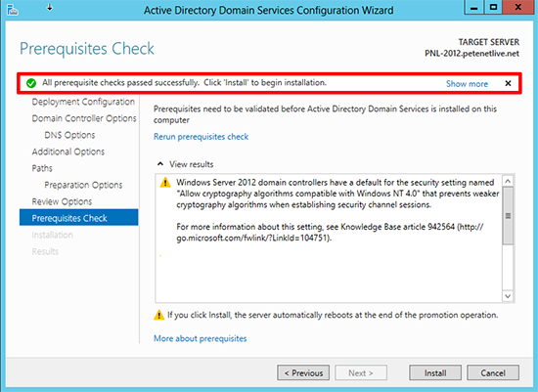
Task: Click results scrollbar up arrow
Action: click(x=508, y=181)
